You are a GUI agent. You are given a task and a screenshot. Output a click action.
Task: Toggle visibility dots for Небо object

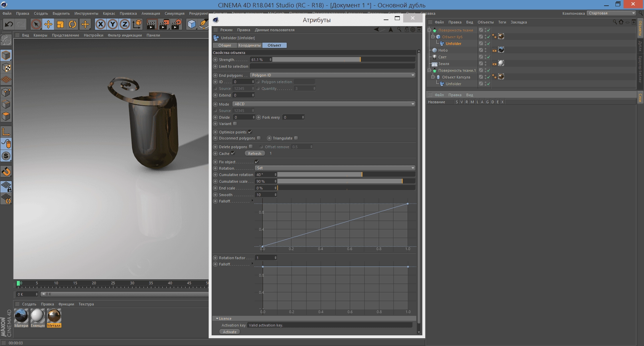pyautogui.click(x=485, y=50)
